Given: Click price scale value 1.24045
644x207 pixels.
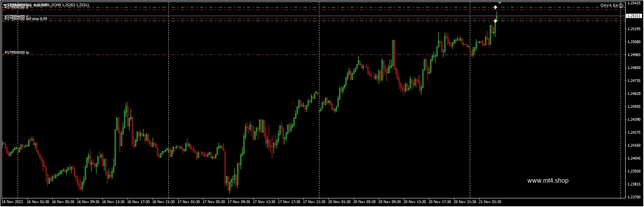Looking at the screenshot, I should 634,158.
